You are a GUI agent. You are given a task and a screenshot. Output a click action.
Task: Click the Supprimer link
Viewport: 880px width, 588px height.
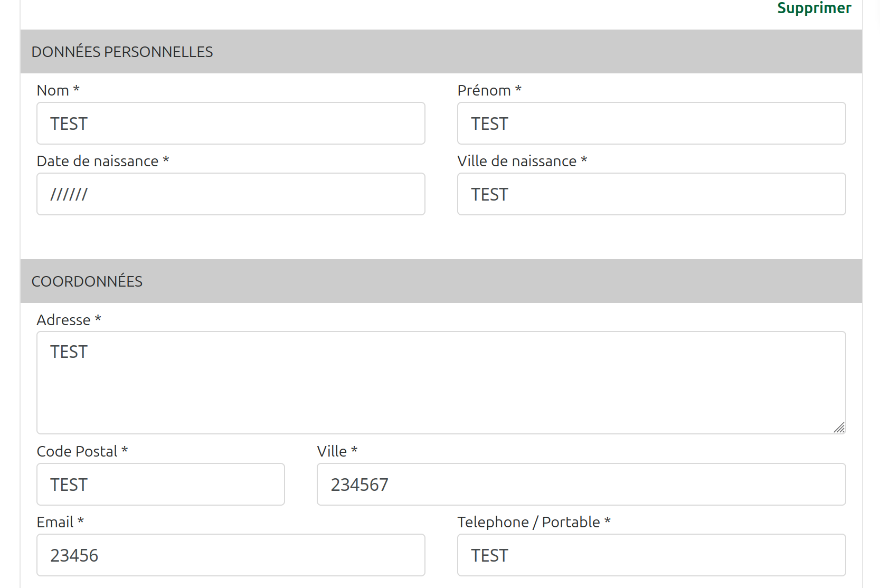(x=813, y=8)
